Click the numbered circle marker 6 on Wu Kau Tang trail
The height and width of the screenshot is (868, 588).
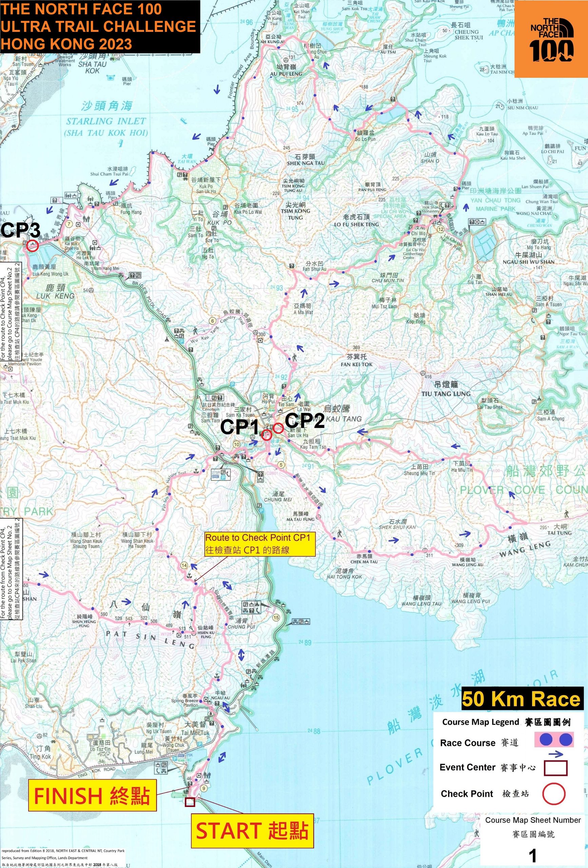tap(213, 321)
